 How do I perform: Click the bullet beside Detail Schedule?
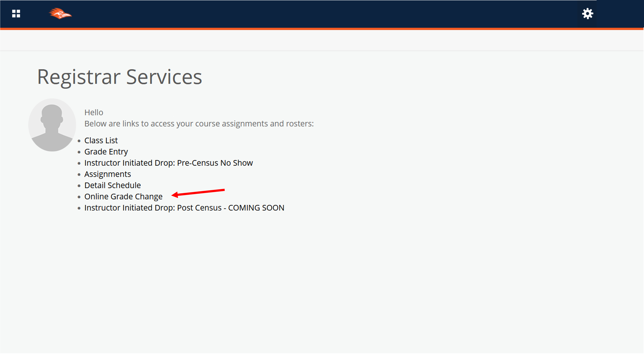79,186
